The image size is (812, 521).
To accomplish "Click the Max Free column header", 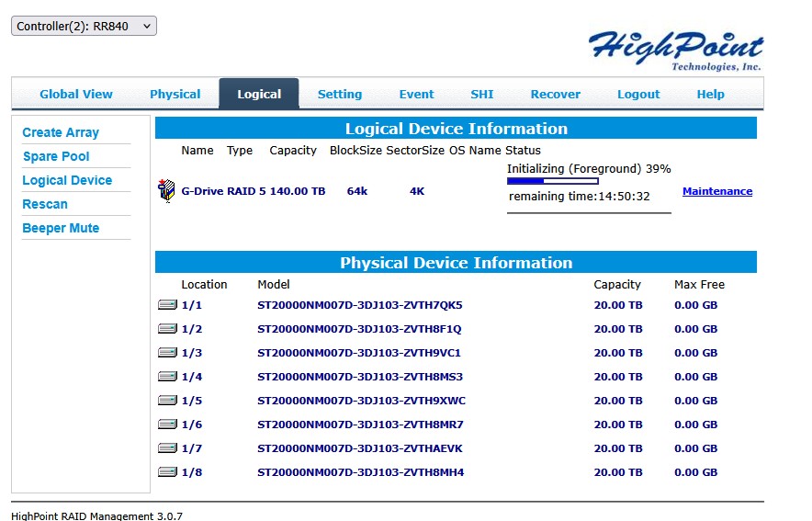I will click(x=699, y=284).
